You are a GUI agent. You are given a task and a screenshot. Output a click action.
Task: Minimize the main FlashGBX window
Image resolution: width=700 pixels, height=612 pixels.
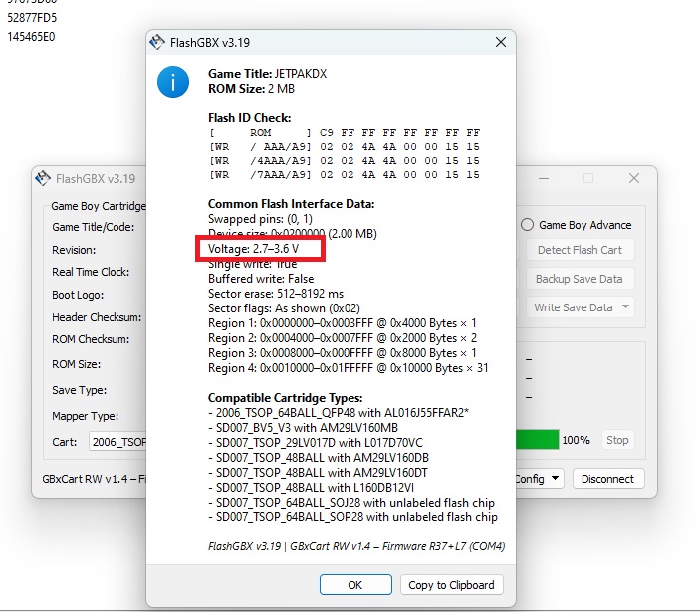pos(544,178)
